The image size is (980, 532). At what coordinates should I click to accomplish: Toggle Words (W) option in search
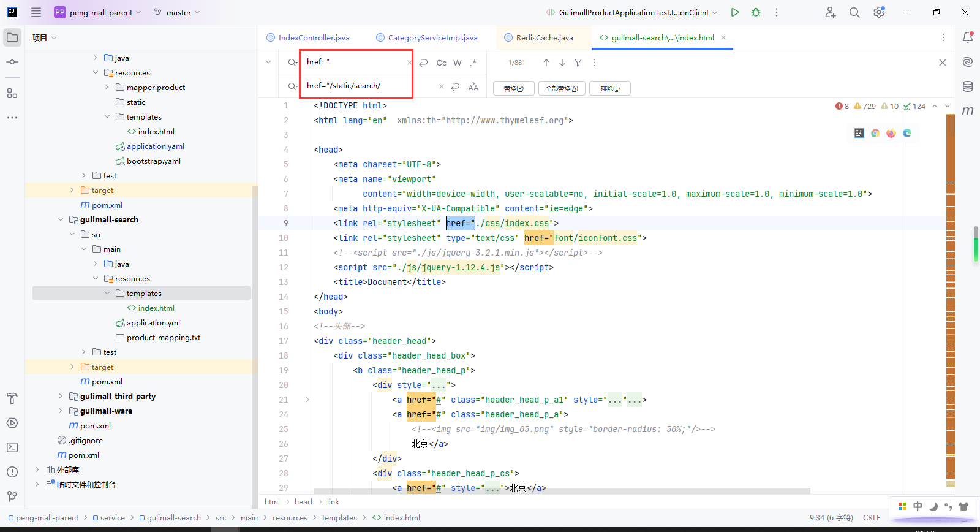(458, 63)
